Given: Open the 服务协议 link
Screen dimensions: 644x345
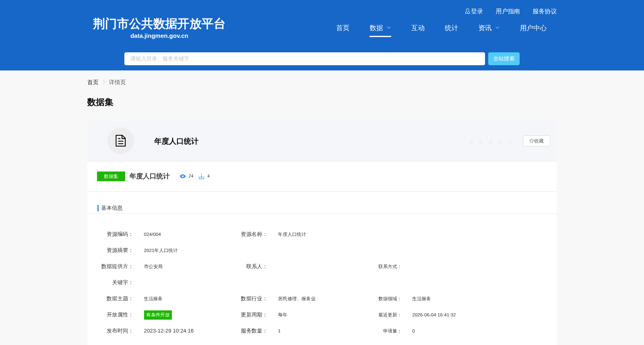Looking at the screenshot, I should [x=545, y=11].
